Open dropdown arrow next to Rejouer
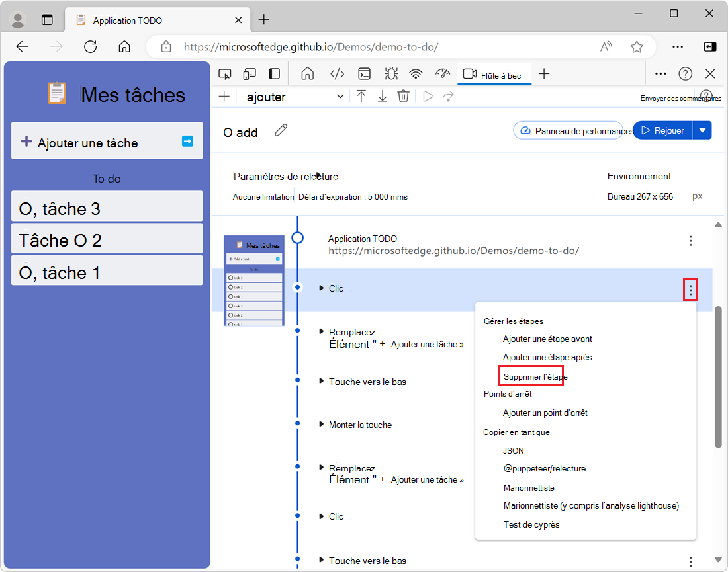 click(702, 130)
